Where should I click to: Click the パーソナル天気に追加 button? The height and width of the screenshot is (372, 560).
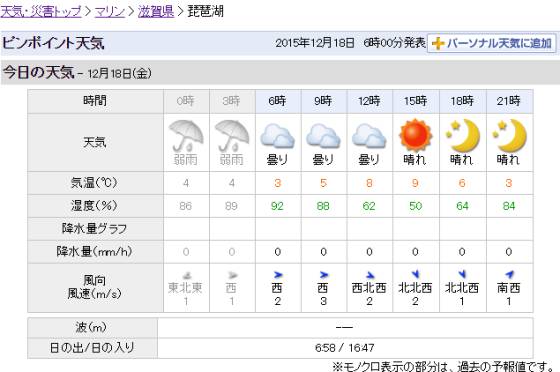click(x=491, y=43)
